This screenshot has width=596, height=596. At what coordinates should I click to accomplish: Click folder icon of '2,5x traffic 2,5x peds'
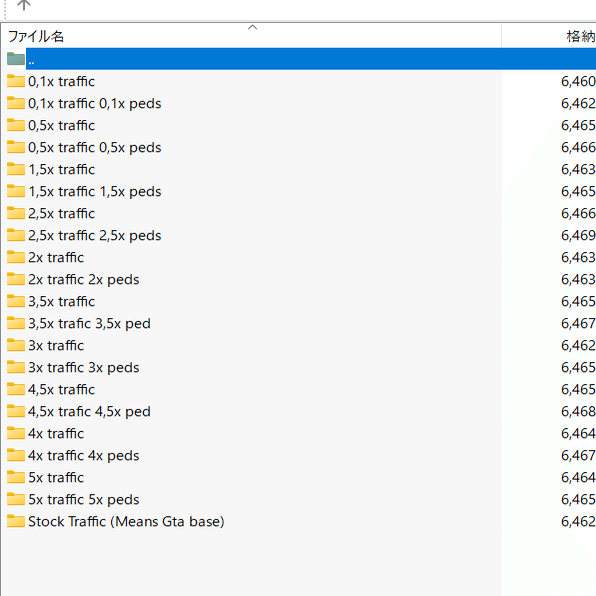tap(16, 235)
